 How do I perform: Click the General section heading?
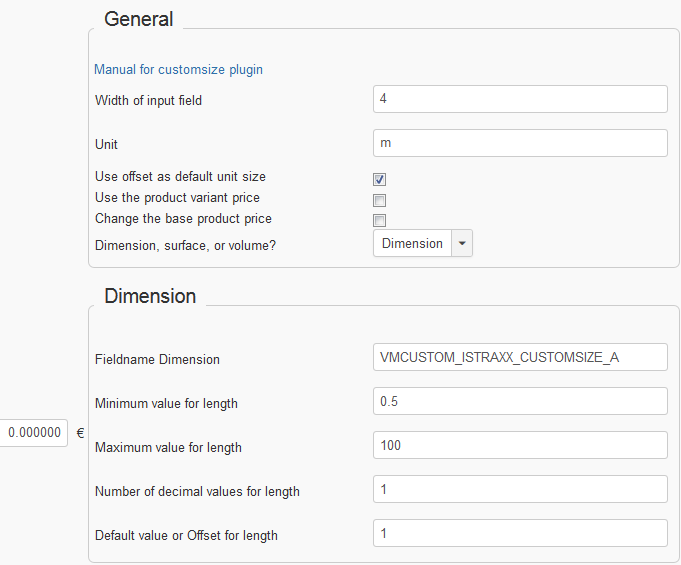point(139,19)
